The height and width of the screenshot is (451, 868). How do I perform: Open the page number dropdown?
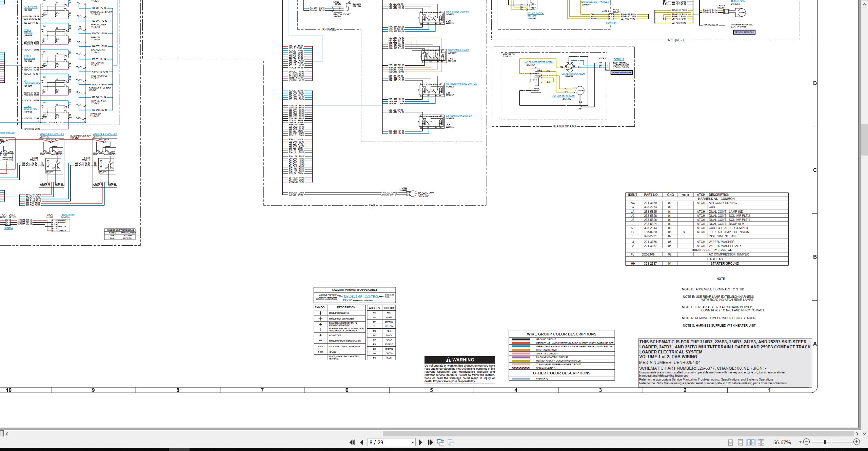click(413, 442)
